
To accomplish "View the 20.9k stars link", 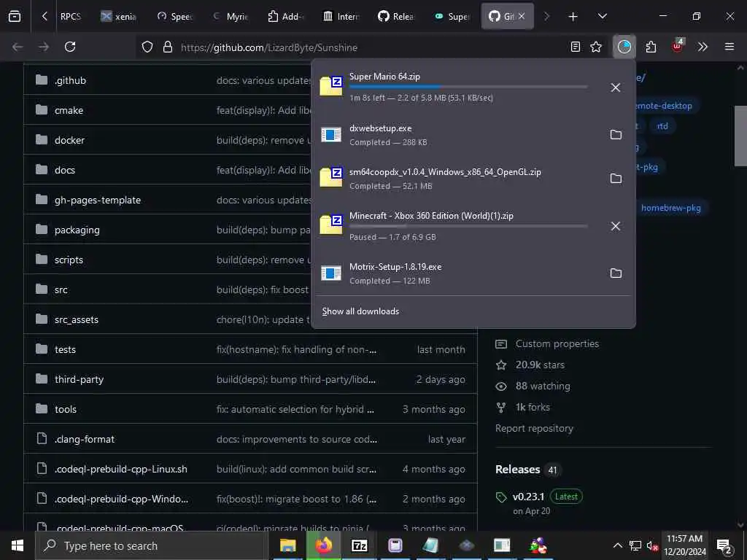I will point(540,365).
